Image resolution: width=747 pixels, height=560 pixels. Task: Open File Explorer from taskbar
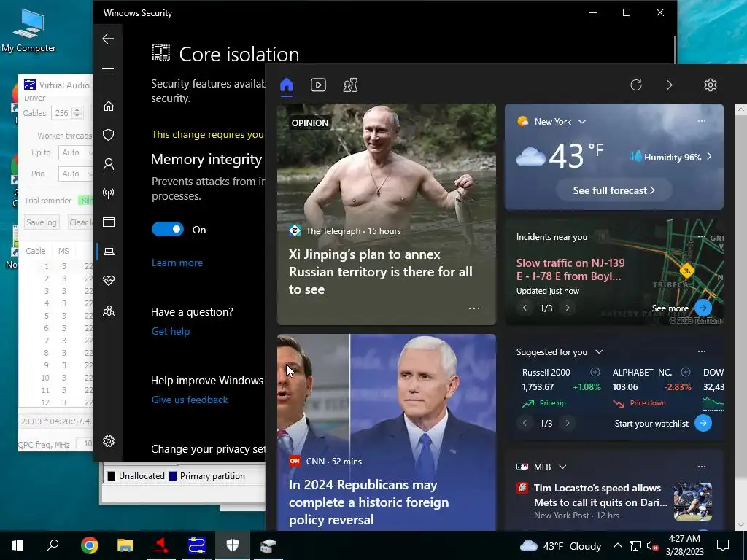point(125,545)
